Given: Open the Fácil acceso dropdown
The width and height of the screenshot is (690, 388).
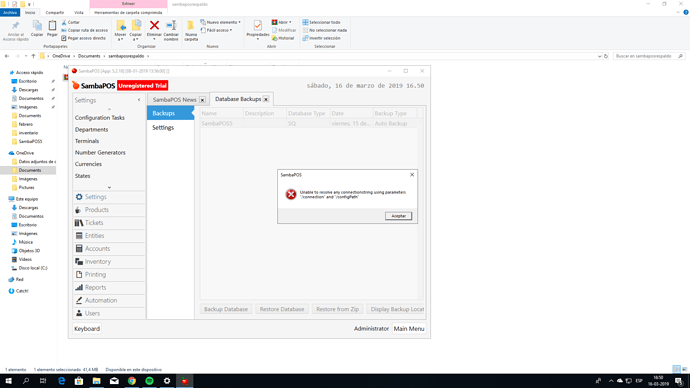Looking at the screenshot, I should (x=217, y=30).
